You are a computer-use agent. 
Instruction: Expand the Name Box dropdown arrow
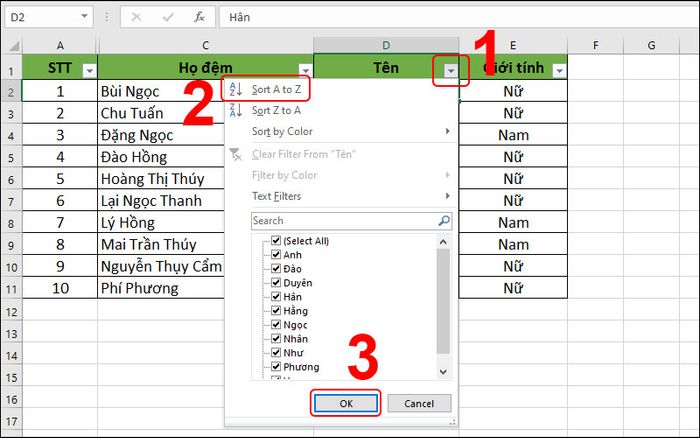pyautogui.click(x=84, y=17)
